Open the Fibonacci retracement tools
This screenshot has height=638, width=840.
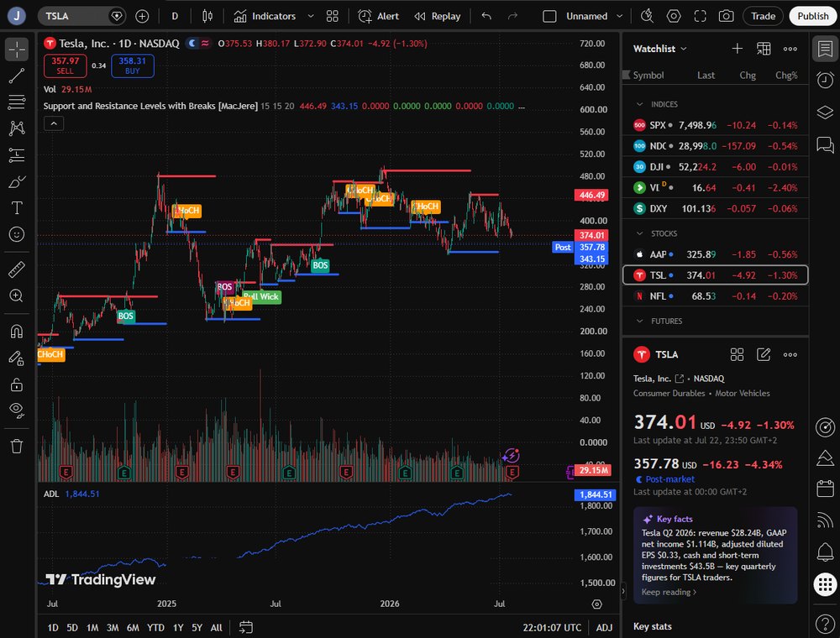point(17,102)
